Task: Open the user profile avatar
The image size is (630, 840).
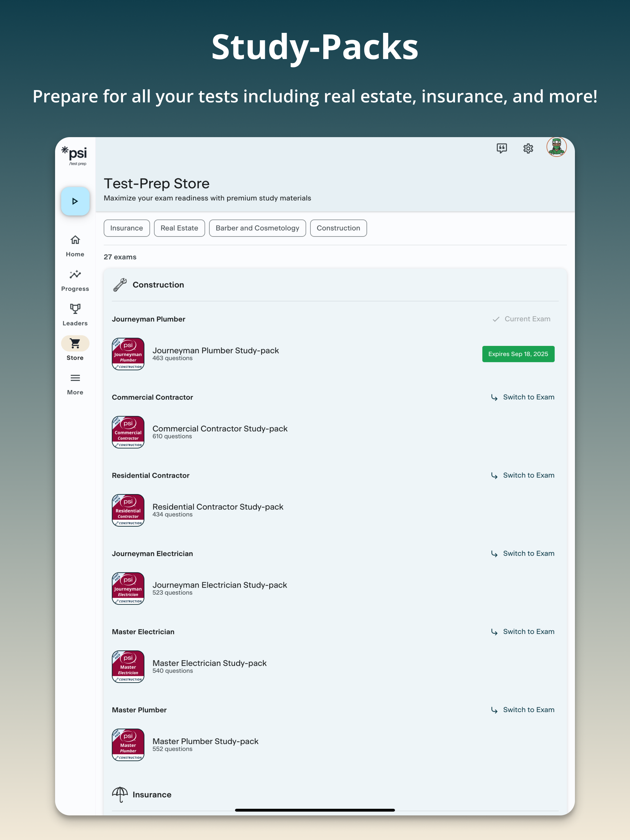Action: coord(556,147)
